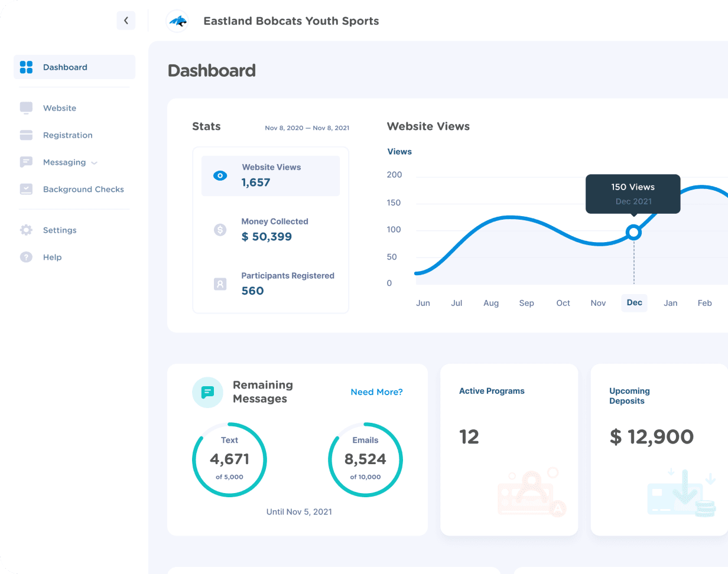Click the Help question mark icon
The width and height of the screenshot is (728, 574).
(26, 257)
